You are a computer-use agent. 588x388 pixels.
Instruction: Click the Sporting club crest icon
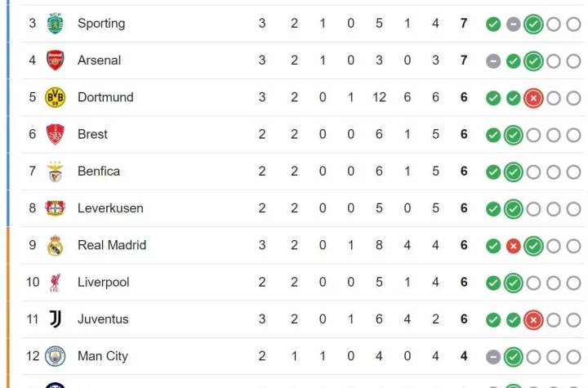tap(55, 24)
